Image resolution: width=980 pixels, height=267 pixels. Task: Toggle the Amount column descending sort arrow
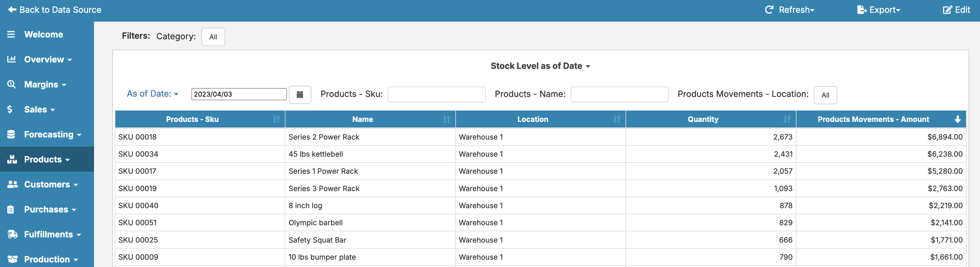coord(957,119)
